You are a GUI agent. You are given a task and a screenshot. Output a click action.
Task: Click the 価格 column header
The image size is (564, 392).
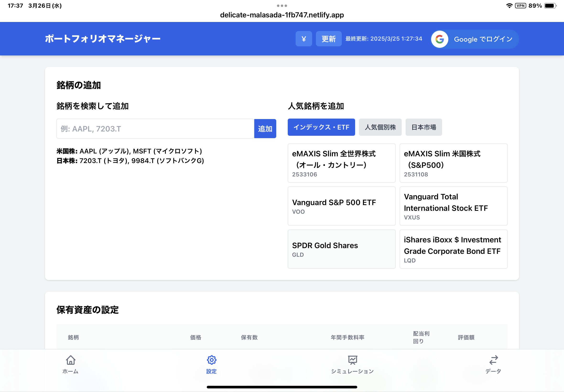pos(196,338)
